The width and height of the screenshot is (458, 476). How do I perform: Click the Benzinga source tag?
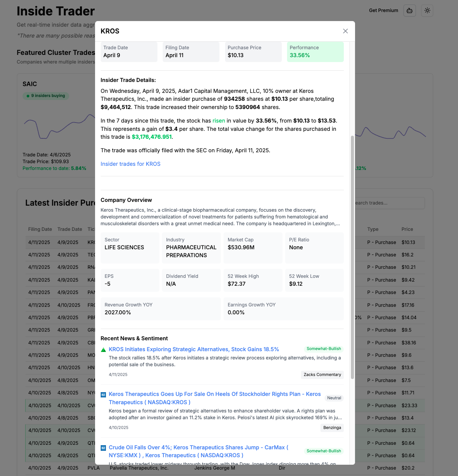pos(332,427)
